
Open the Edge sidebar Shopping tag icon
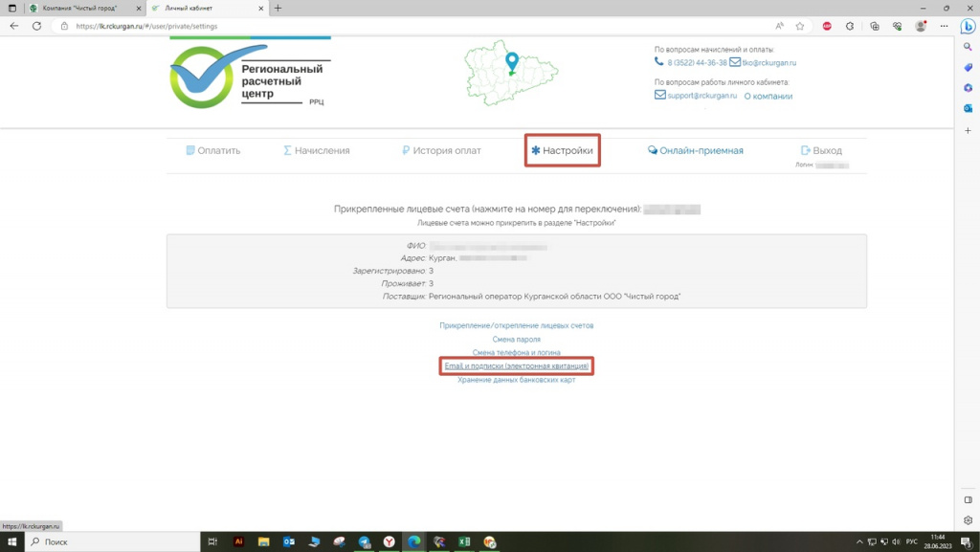point(968,67)
